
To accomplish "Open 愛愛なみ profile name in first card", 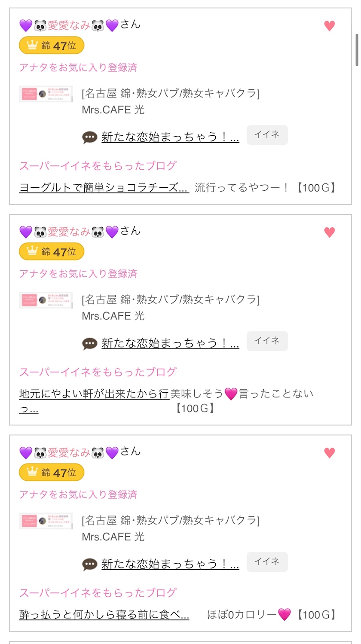I will point(69,26).
